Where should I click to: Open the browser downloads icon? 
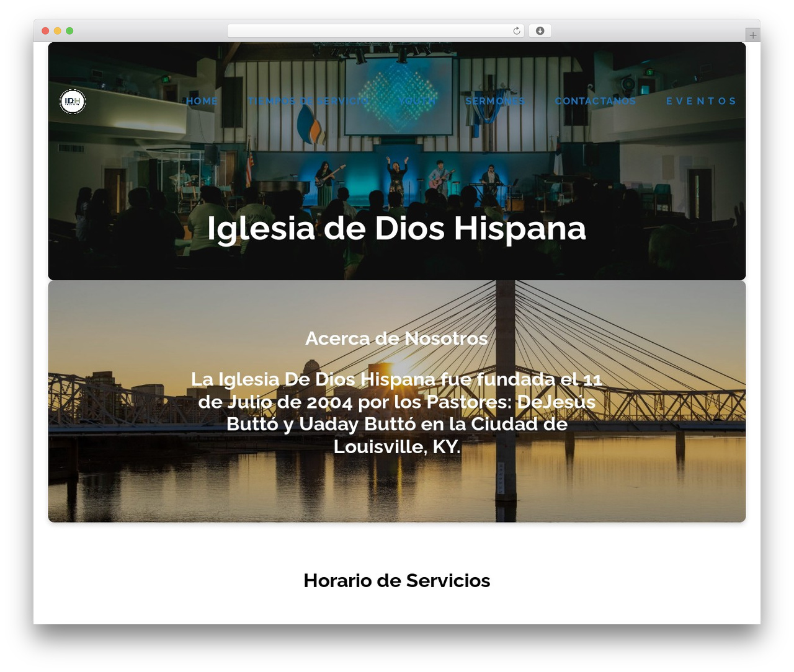(540, 31)
